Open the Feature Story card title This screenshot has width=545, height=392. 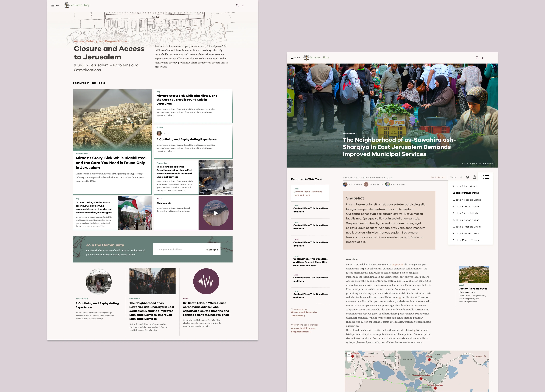tap(174, 172)
